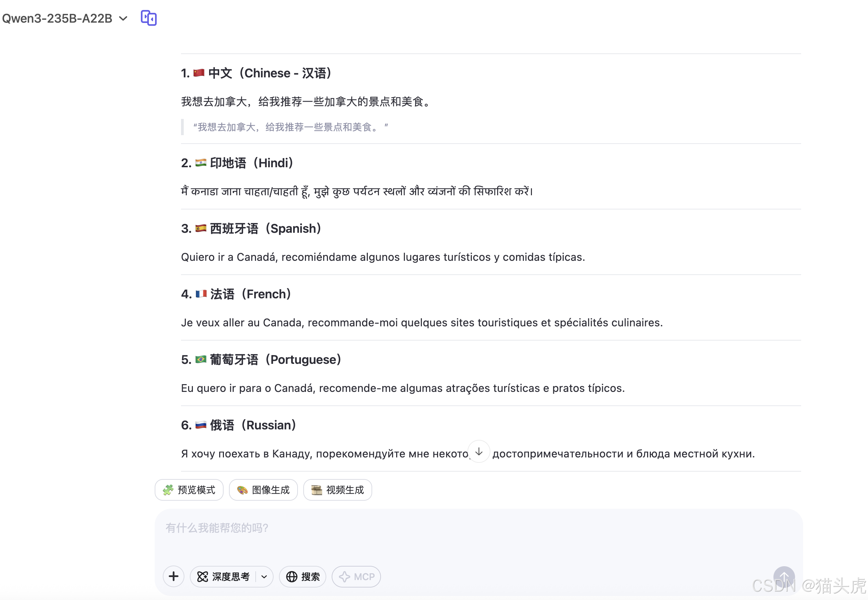868x600 pixels.
Task: Click the clapperboard icon for 视频生成
Action: [316, 490]
